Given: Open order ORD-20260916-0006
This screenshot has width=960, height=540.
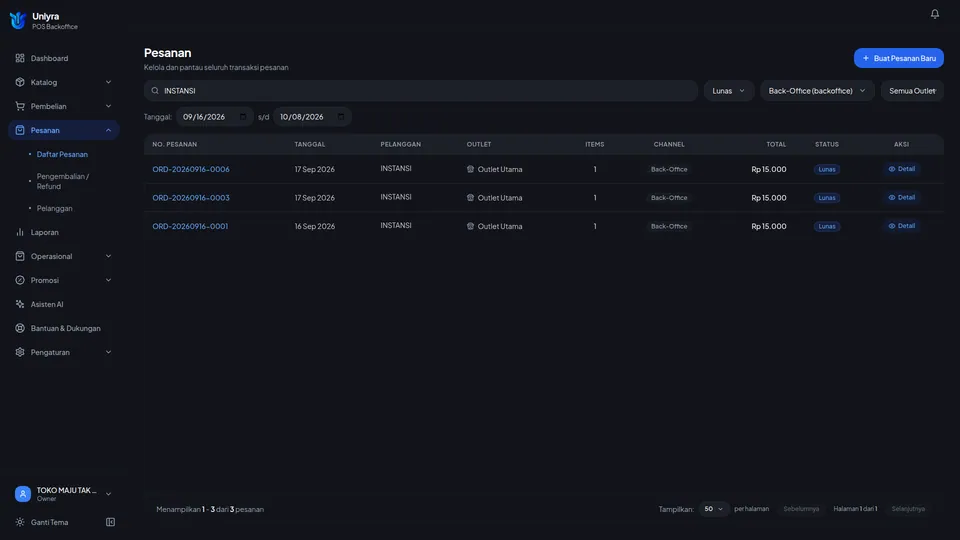Looking at the screenshot, I should point(191,169).
